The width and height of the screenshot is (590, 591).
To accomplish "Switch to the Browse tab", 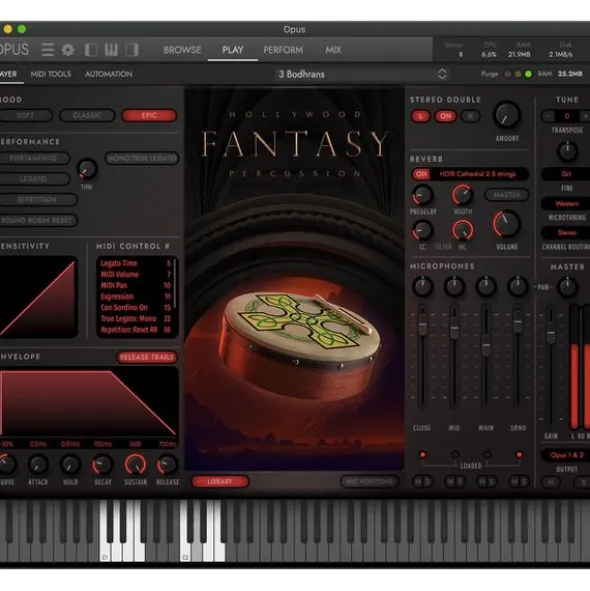I will coord(182,50).
